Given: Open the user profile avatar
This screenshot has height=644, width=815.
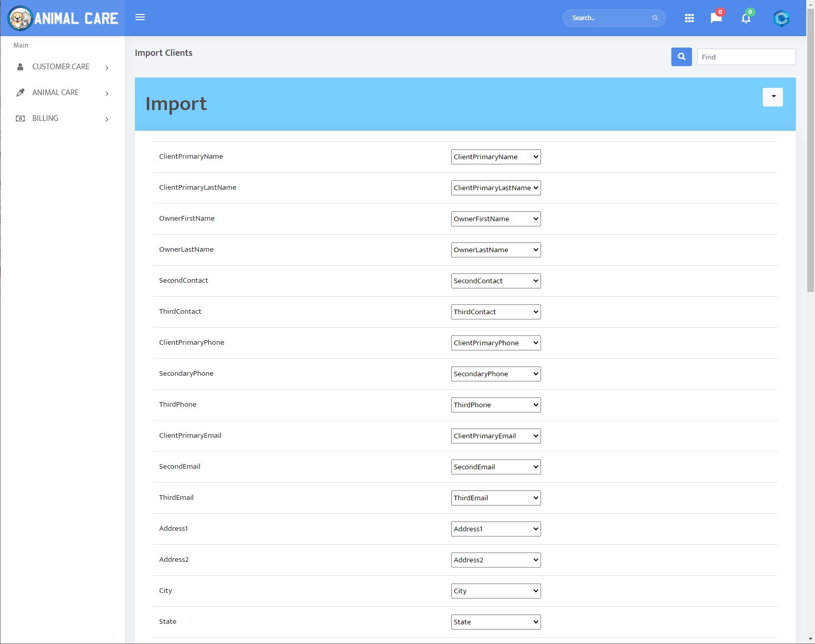Looking at the screenshot, I should click(x=781, y=19).
